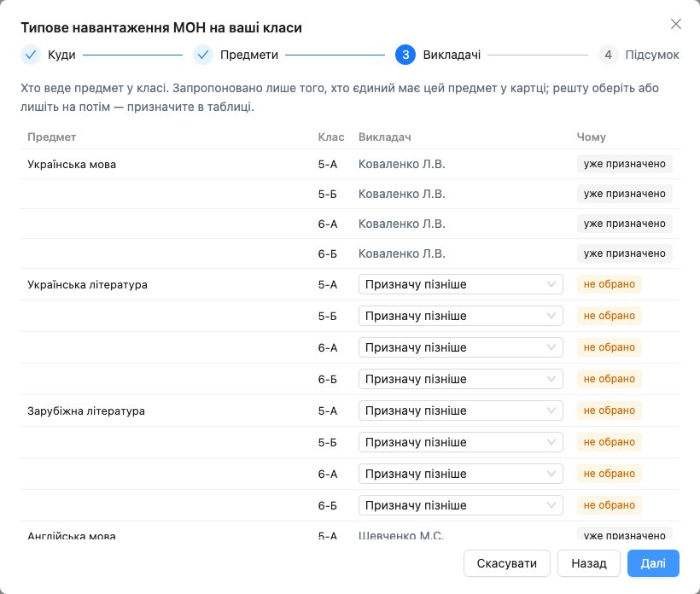Open teacher dropdown for Українська література 5-Б
The height and width of the screenshot is (594, 700).
pos(461,316)
